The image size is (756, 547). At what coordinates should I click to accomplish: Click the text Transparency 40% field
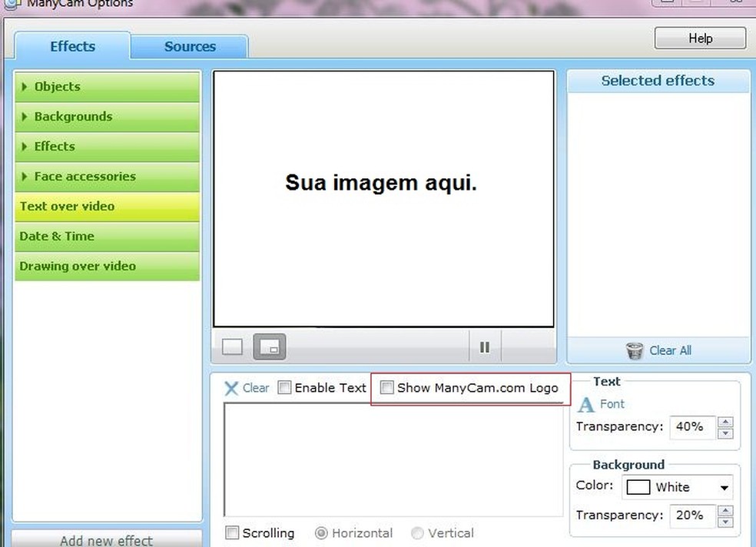pyautogui.click(x=692, y=427)
